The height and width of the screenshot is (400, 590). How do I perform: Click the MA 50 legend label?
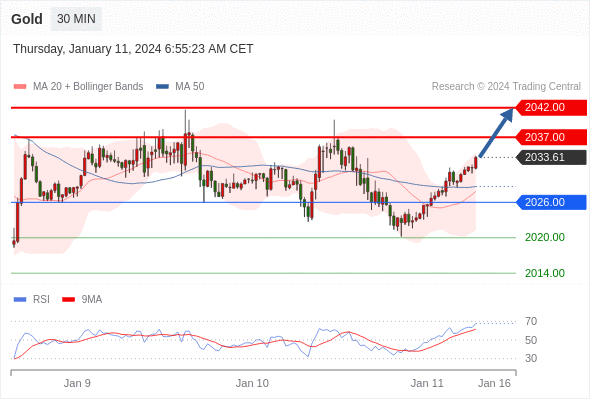point(190,87)
